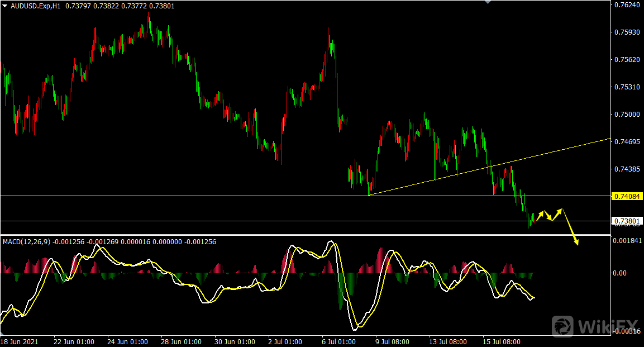Image resolution: width=644 pixels, height=347 pixels.
Task: Click the WikiFX watermark logo icon
Action: click(563, 326)
